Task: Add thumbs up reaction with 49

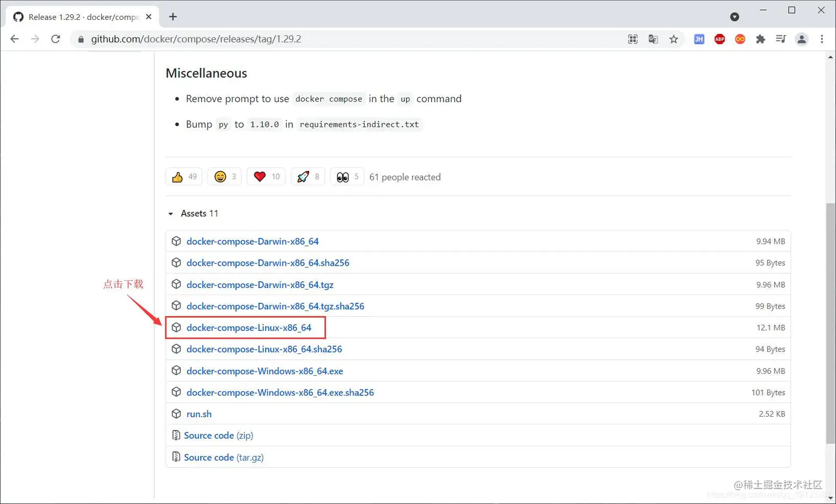Action: pos(184,177)
